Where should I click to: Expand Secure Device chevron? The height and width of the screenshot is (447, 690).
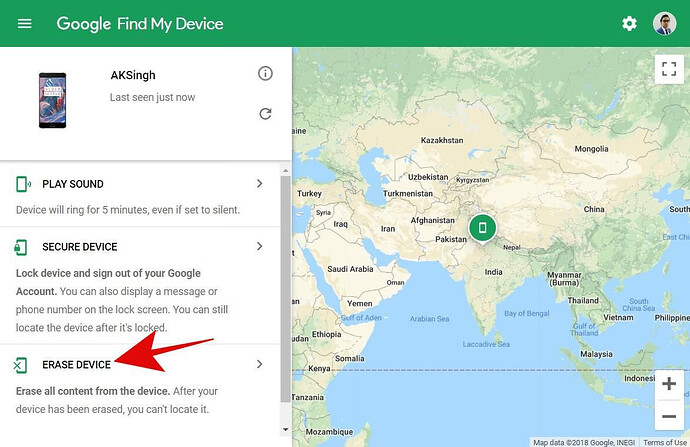pyautogui.click(x=260, y=246)
